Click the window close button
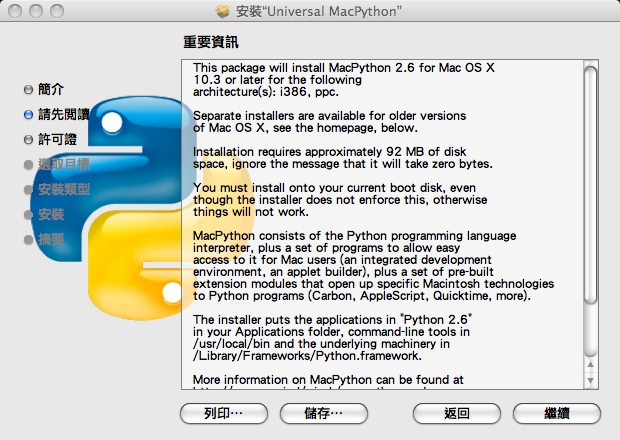Viewport: 620px width, 440px height. click(15, 11)
